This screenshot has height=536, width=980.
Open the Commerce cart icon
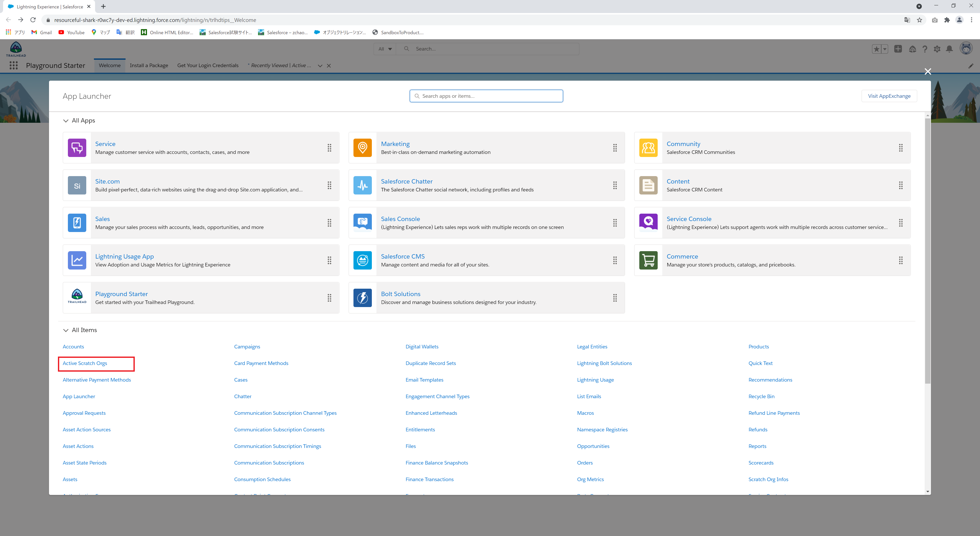coord(648,260)
